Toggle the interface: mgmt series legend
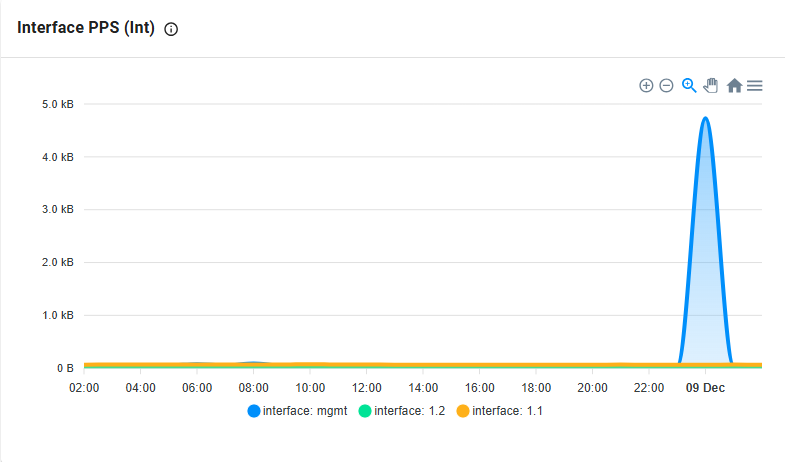This screenshot has width=785, height=462. click(x=297, y=411)
